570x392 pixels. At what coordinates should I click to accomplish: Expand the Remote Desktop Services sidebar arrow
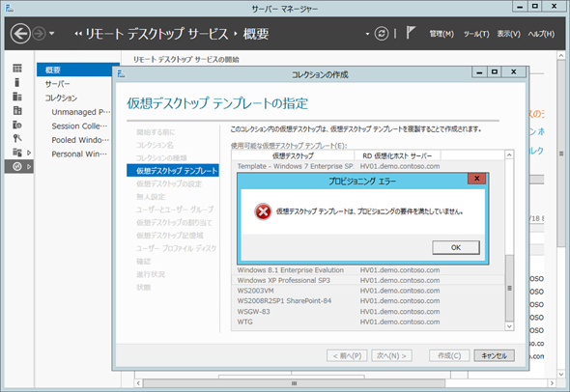point(29,167)
